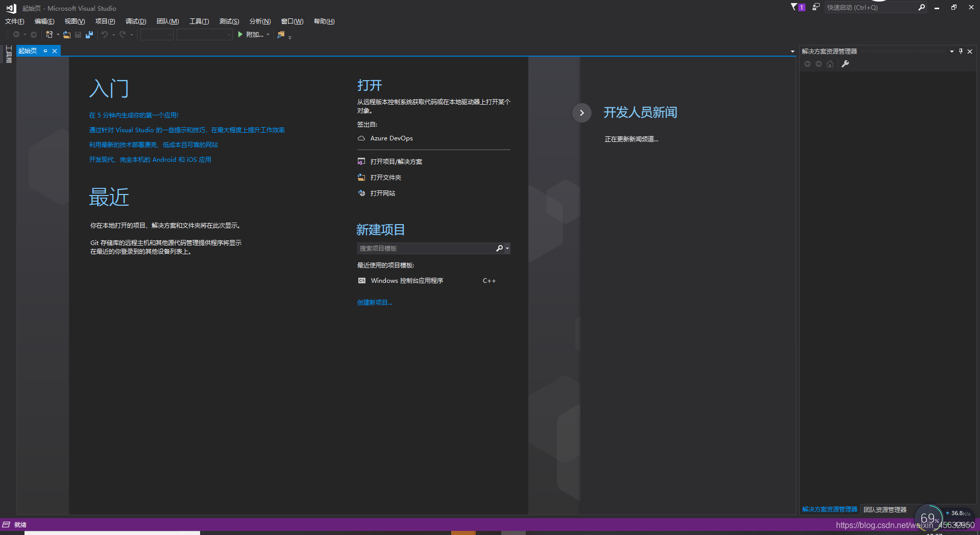Toggle Solution Explorer auto-hide pin
980x535 pixels.
[x=961, y=51]
